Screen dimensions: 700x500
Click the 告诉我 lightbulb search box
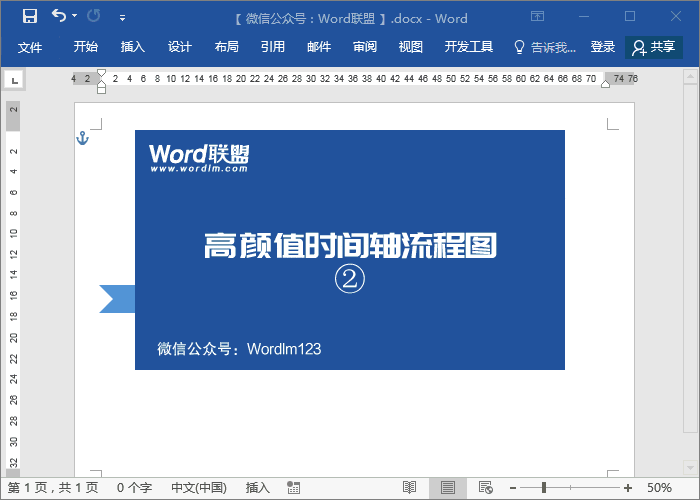click(x=545, y=47)
